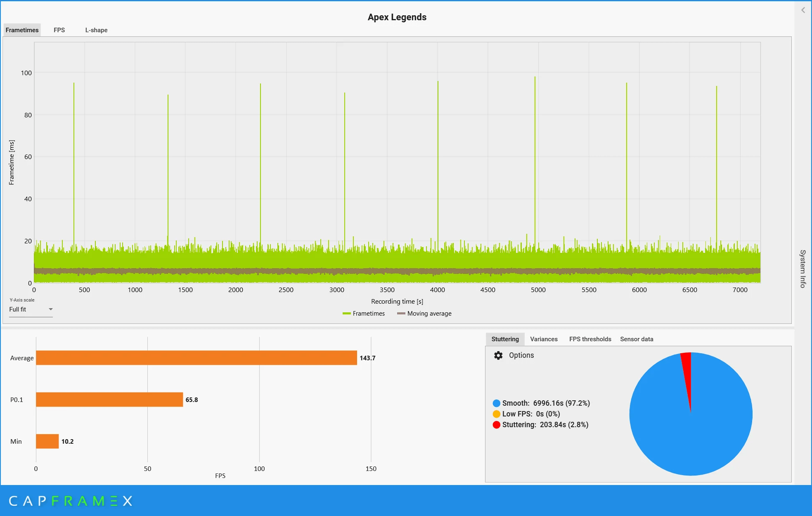
Task: Open the stuttering Options gear icon
Action: [498, 355]
